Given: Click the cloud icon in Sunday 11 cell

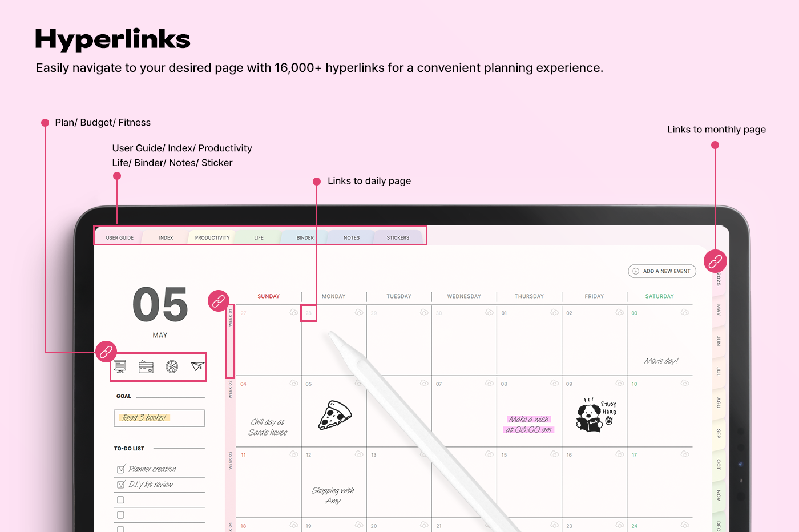Looking at the screenshot, I should click(293, 454).
